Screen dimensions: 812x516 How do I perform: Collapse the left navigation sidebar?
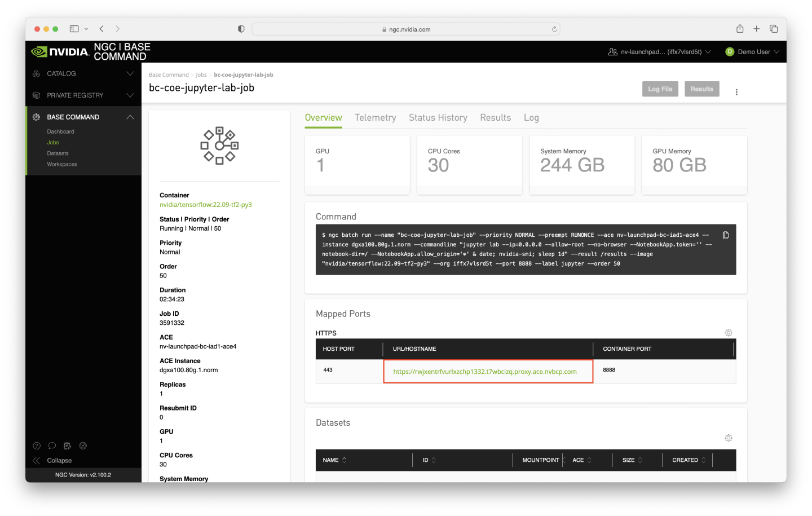(x=52, y=460)
